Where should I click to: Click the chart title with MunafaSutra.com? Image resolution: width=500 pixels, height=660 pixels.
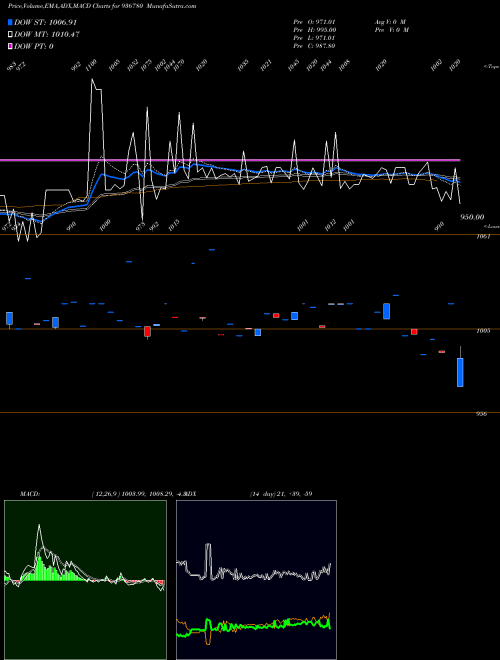[102, 6]
